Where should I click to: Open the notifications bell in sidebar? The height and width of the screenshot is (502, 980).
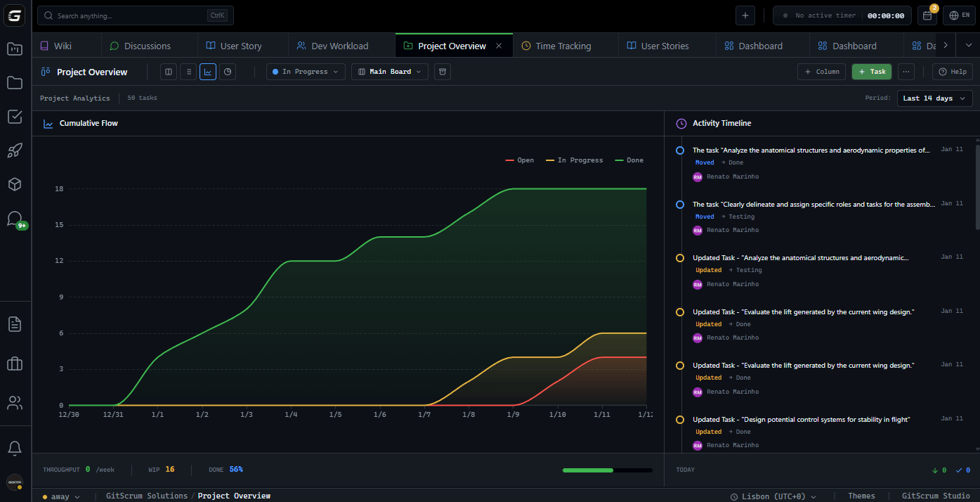15,448
